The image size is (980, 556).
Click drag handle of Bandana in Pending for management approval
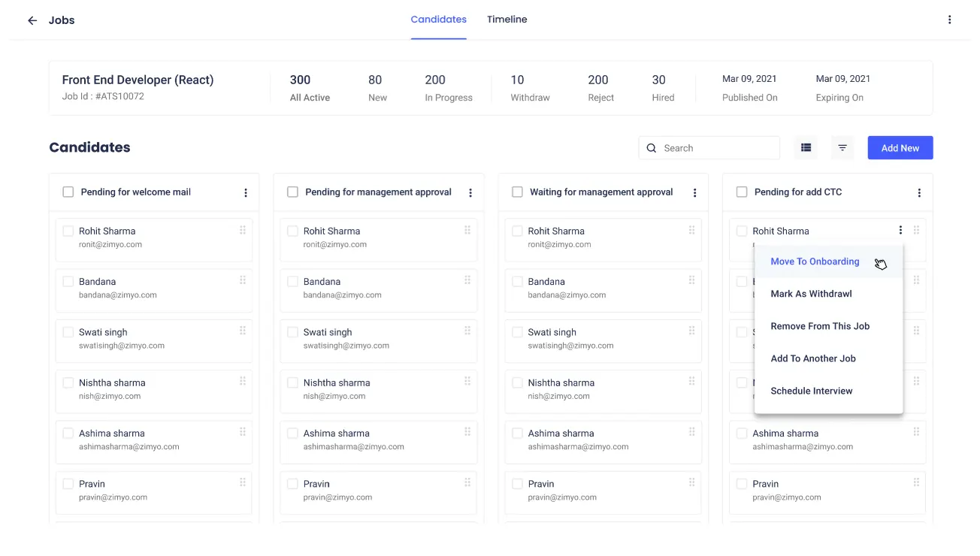point(467,280)
